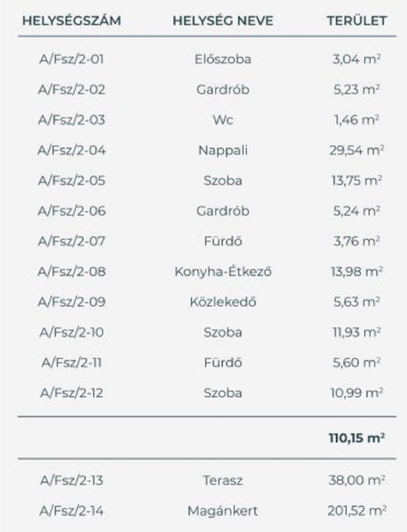407x532 pixels.
Task: Click the bold 110,15 m² total
Action: [356, 437]
